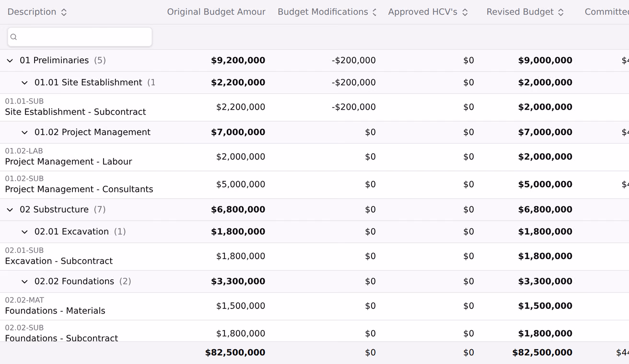Open the Foundations - Materials line
The height and width of the screenshot is (364, 629).
click(x=55, y=311)
